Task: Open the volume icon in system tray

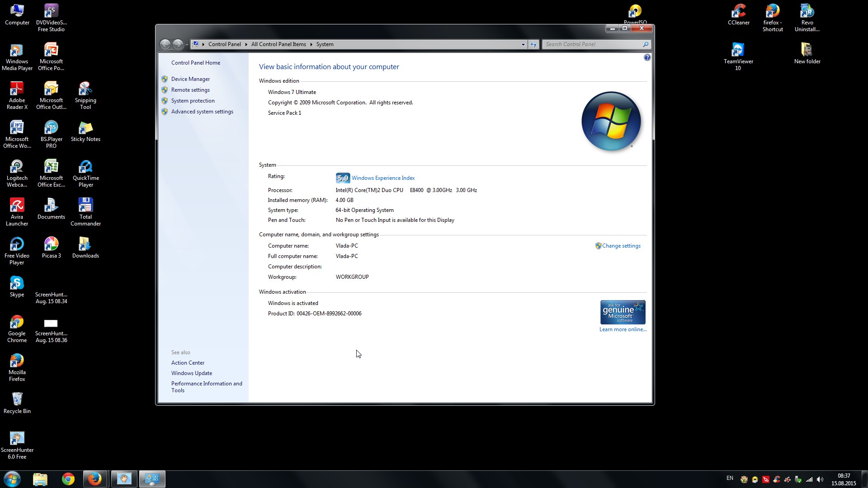Action: click(820, 479)
